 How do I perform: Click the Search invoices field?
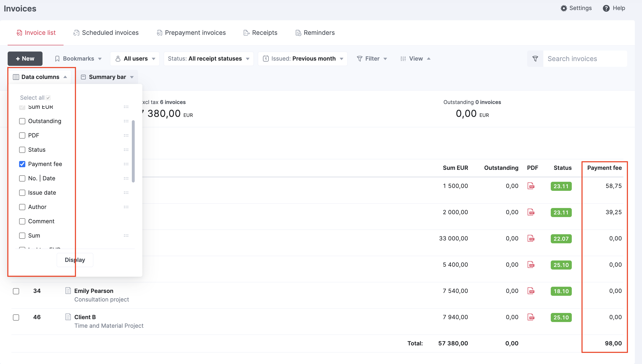click(585, 59)
